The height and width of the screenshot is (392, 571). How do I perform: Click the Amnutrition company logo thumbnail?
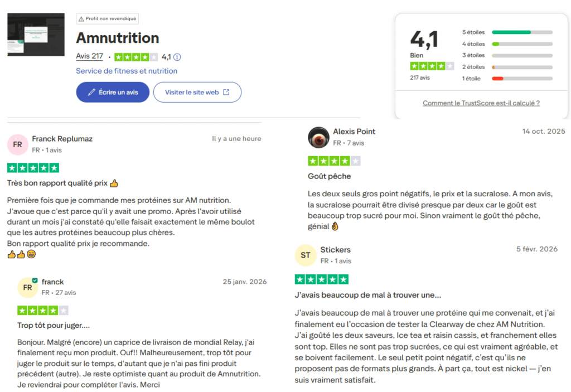[x=36, y=34]
